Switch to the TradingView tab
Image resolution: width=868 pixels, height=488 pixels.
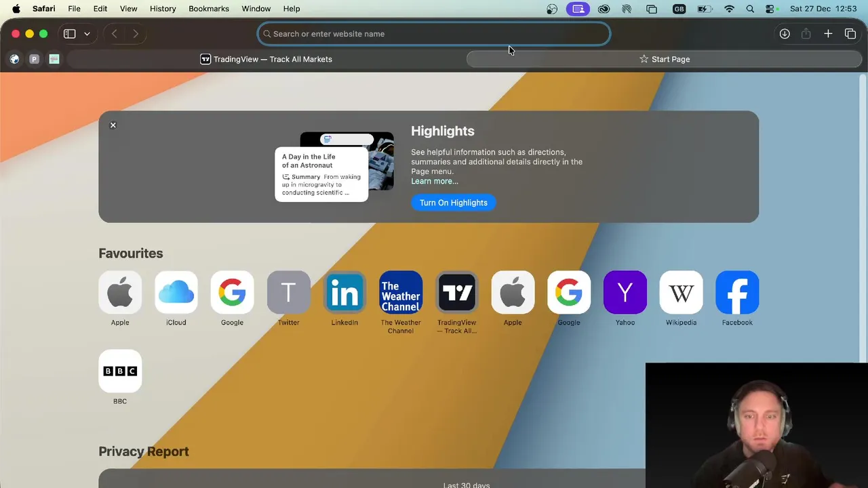coord(267,59)
